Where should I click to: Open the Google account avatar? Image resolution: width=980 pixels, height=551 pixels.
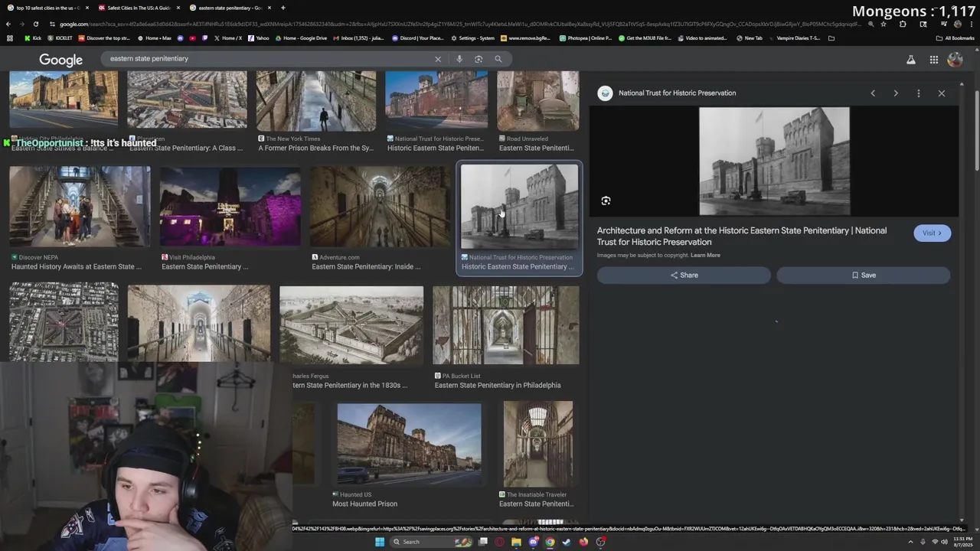coord(955,60)
